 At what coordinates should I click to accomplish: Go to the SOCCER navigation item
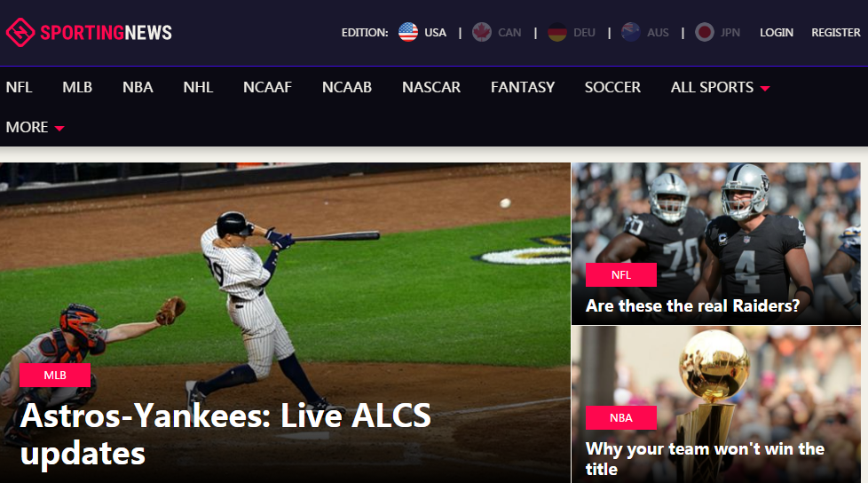pyautogui.click(x=612, y=88)
